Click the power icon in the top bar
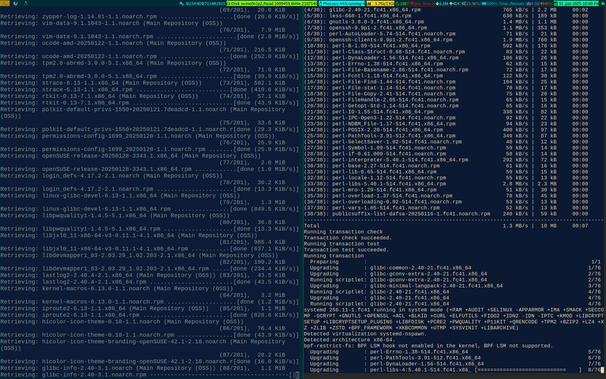The image size is (606, 379). coord(15,3)
